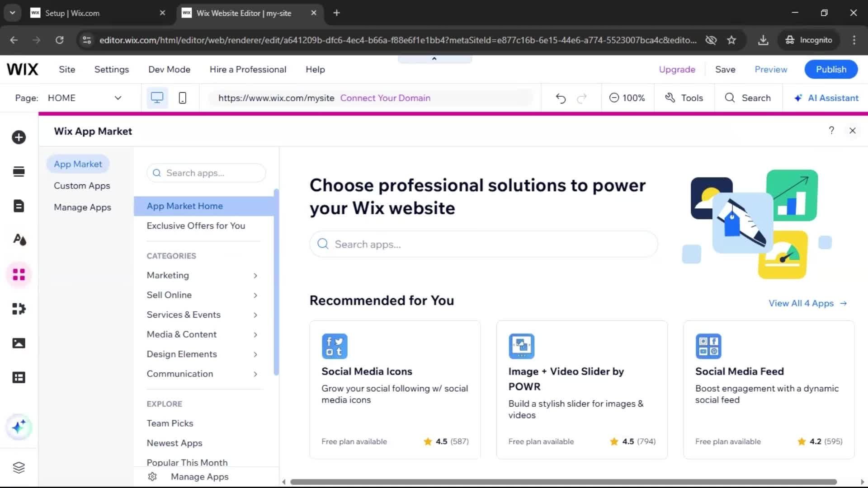Click the Redo arrow icon
This screenshot has height=488, width=868.
pos(582,98)
